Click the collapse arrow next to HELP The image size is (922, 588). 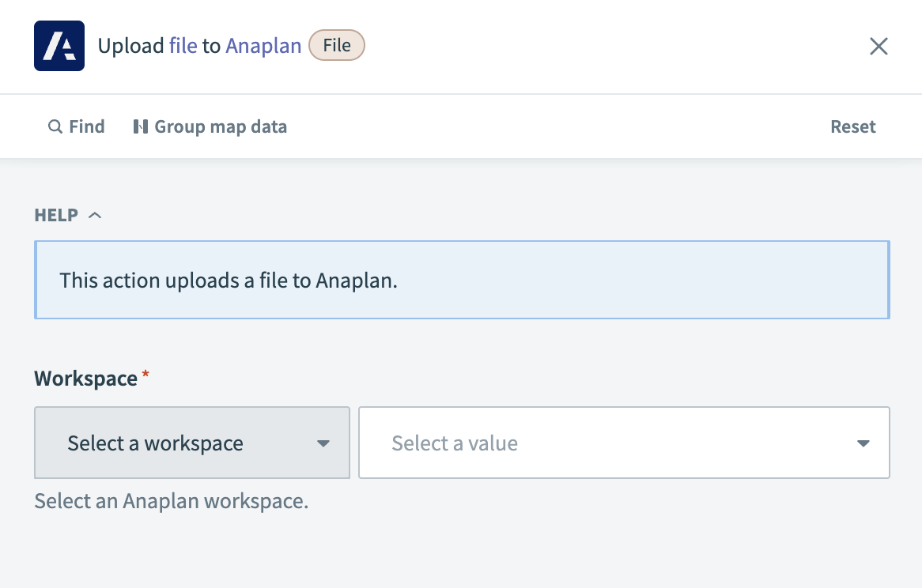pyautogui.click(x=95, y=214)
